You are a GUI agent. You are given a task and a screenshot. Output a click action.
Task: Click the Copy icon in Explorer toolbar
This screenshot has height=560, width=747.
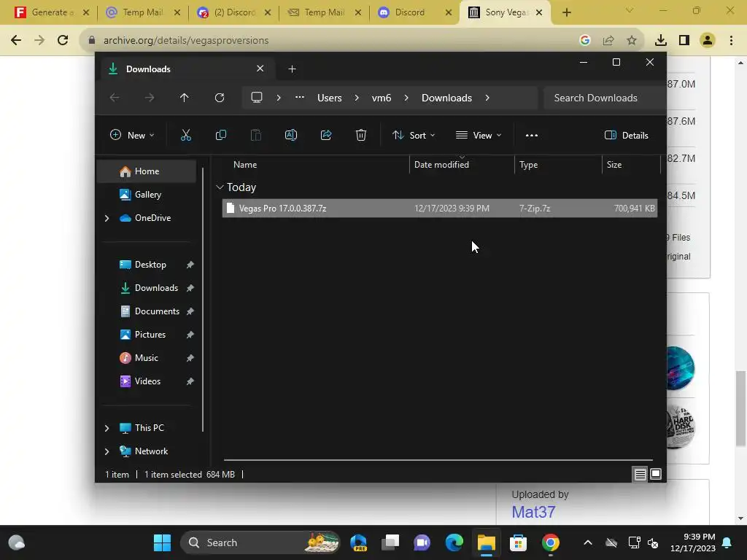pyautogui.click(x=220, y=135)
